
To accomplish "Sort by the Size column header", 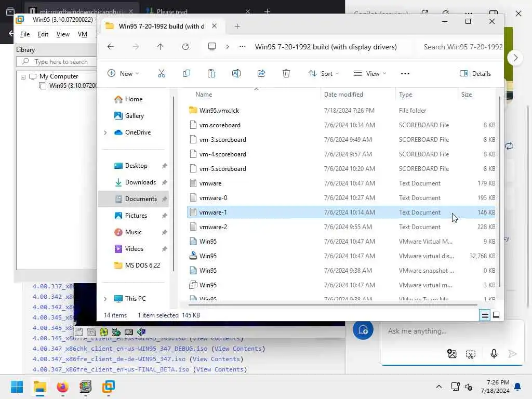I will pyautogui.click(x=467, y=95).
